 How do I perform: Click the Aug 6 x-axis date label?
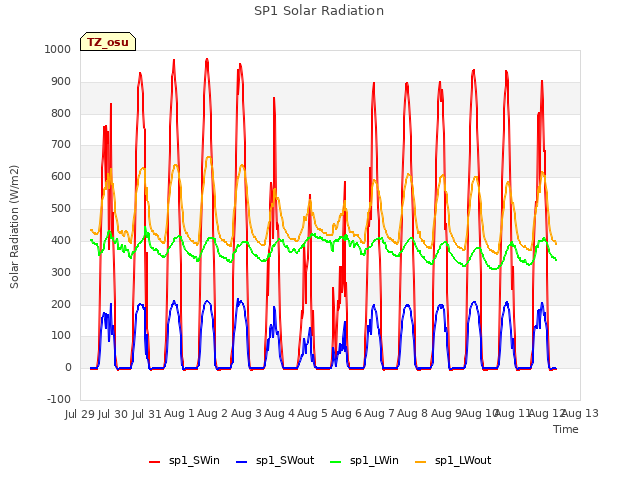[x=346, y=413]
